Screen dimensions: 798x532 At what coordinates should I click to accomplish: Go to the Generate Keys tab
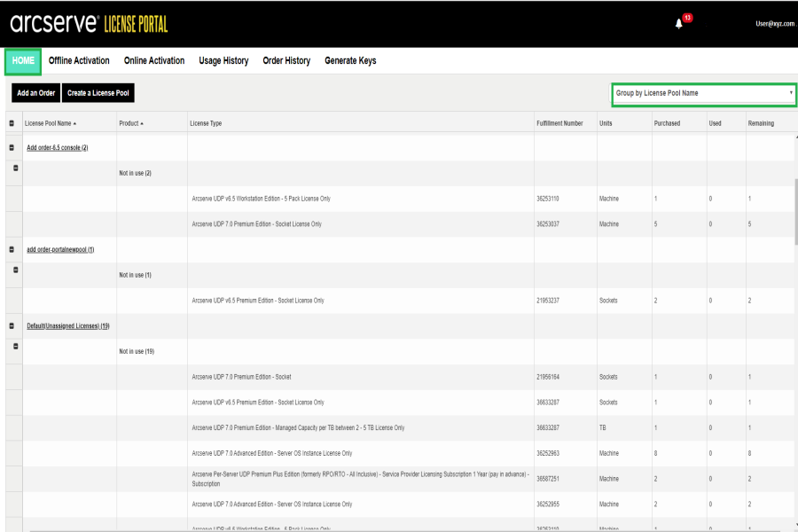(350, 61)
